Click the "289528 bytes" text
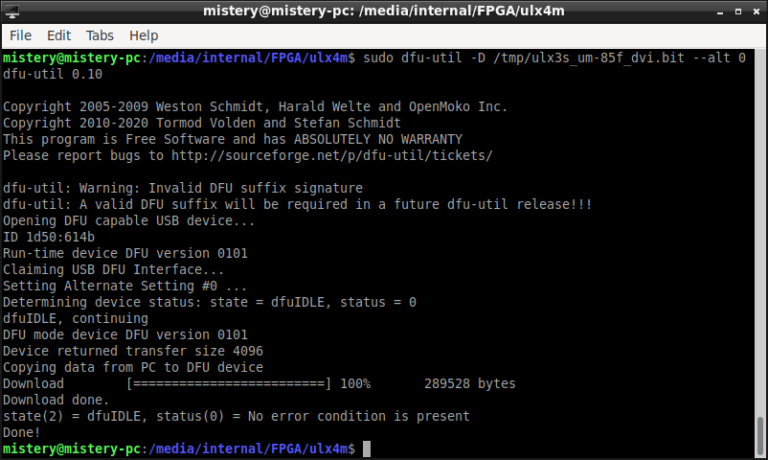Screen dimensions: 768x460 pyautogui.click(x=470, y=384)
